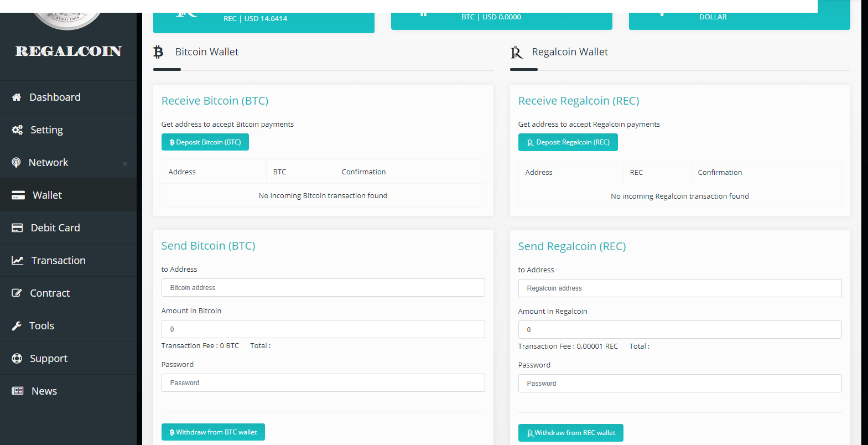Click the Dashboard home icon
Viewport: 868px width, 445px height.
[x=17, y=97]
